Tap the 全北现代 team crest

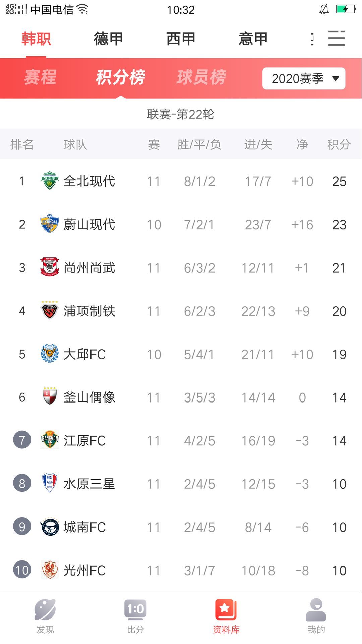[x=50, y=181]
